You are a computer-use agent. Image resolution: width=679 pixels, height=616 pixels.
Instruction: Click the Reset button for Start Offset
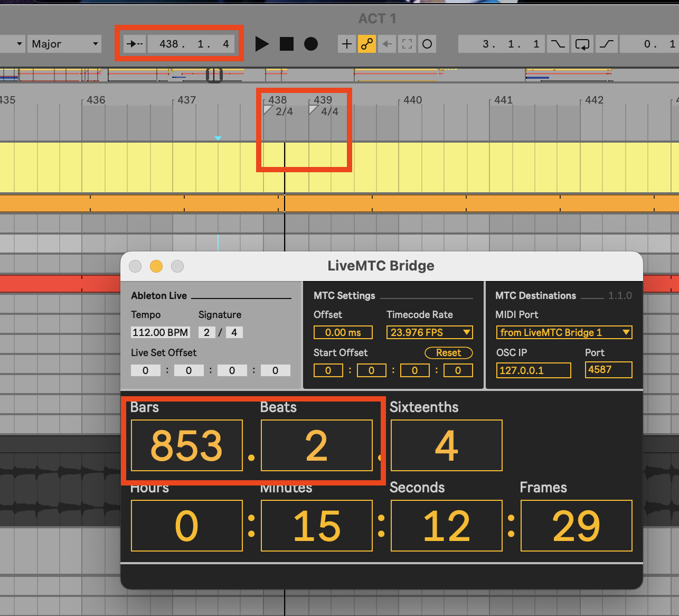click(448, 353)
